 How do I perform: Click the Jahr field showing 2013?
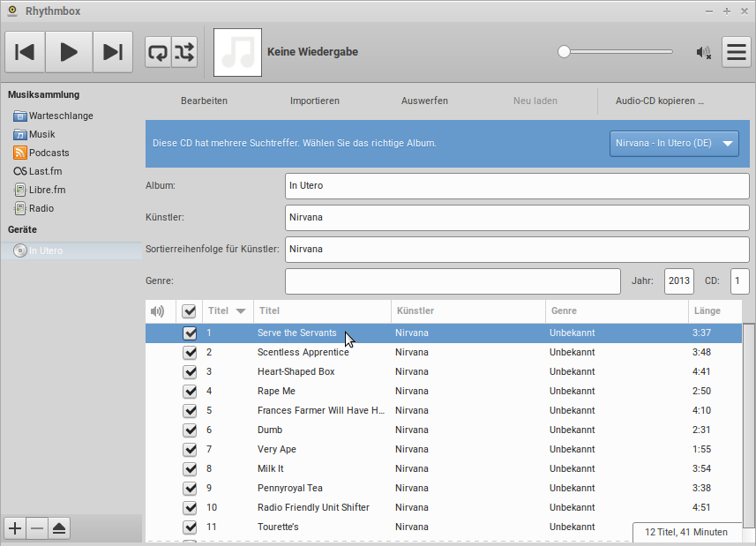tap(679, 281)
